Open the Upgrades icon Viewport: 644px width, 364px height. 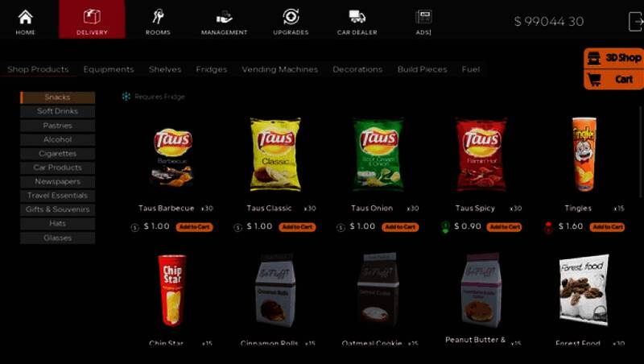(x=291, y=17)
